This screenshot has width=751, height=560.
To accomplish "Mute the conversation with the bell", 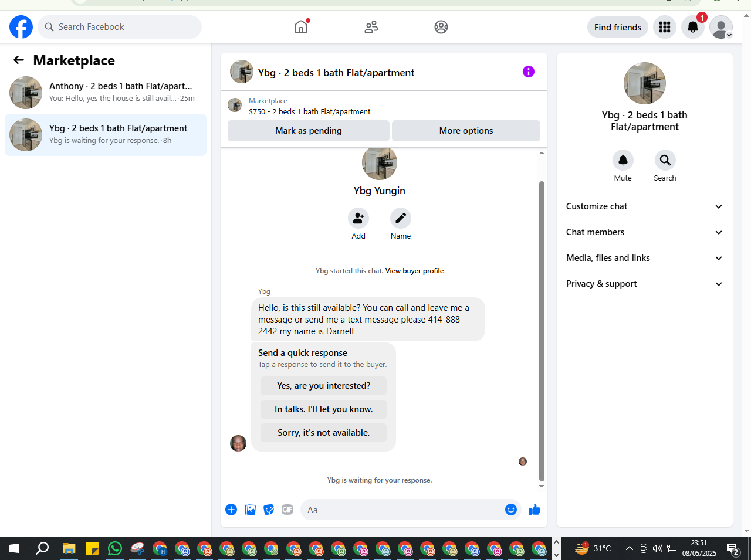I will click(x=623, y=160).
